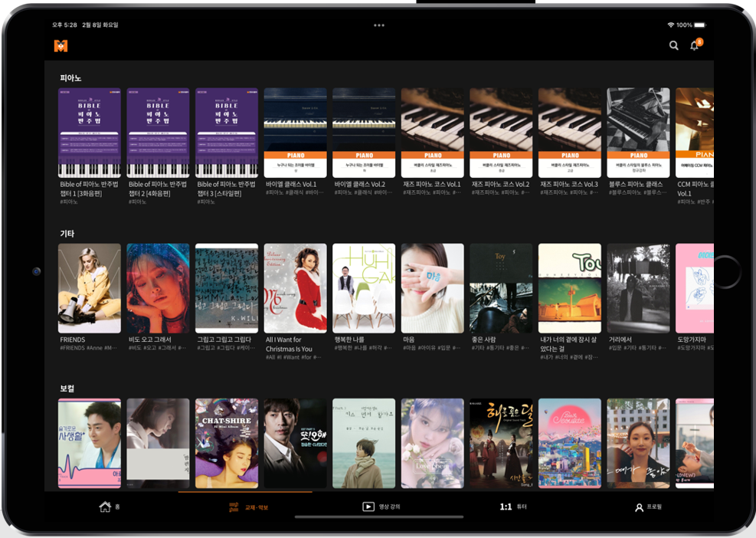
Task: Open 바이엘 클래스 Vol.1 cover
Action: coord(295,133)
